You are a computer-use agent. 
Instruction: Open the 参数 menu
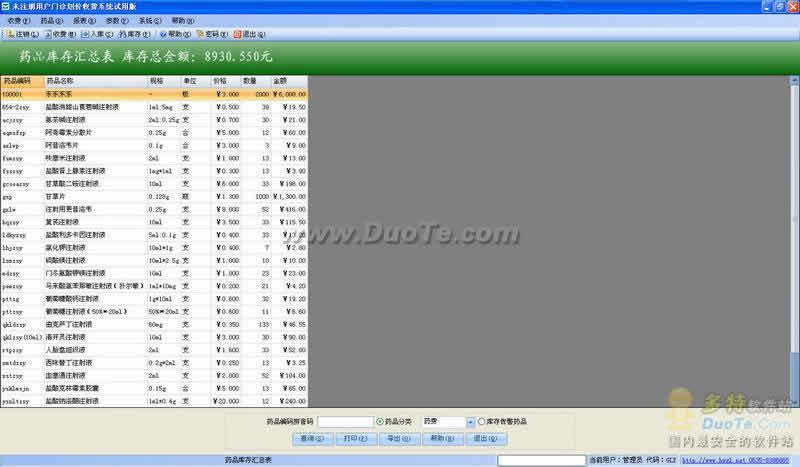(x=117, y=21)
